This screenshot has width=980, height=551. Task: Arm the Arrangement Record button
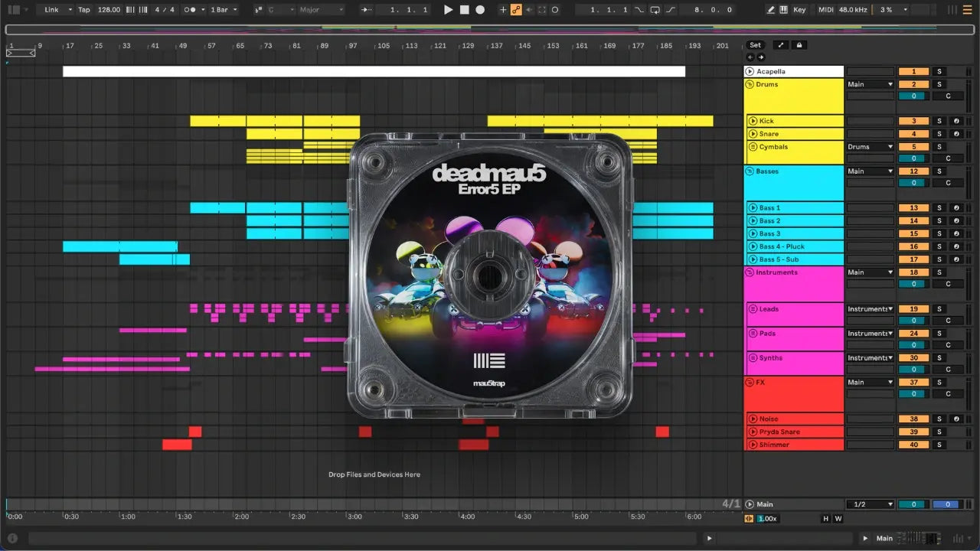[480, 10]
